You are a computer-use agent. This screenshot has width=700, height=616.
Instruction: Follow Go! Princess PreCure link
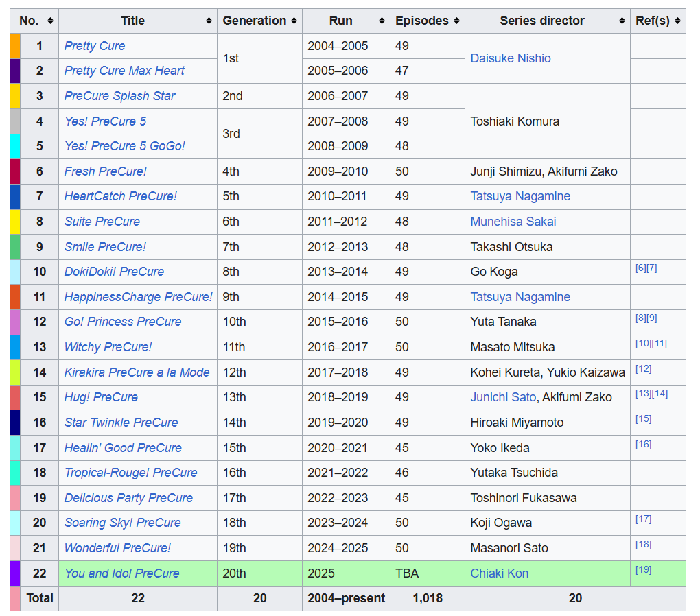(123, 322)
